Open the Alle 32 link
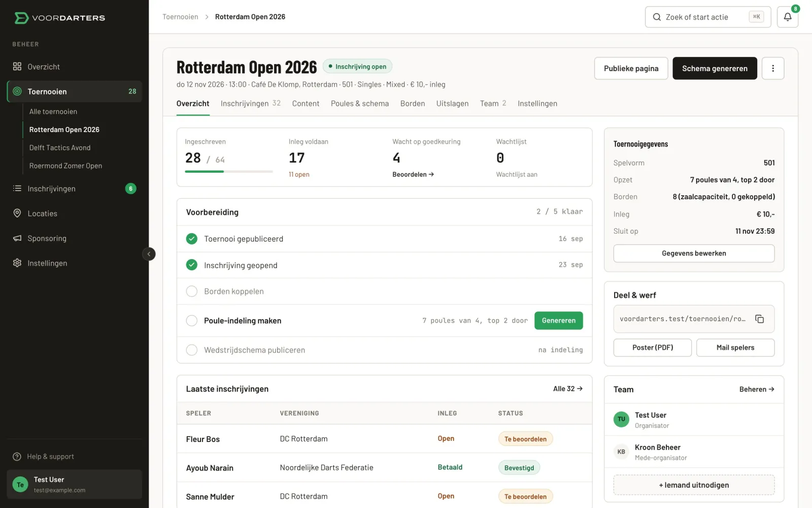This screenshot has height=508, width=812. pos(568,389)
